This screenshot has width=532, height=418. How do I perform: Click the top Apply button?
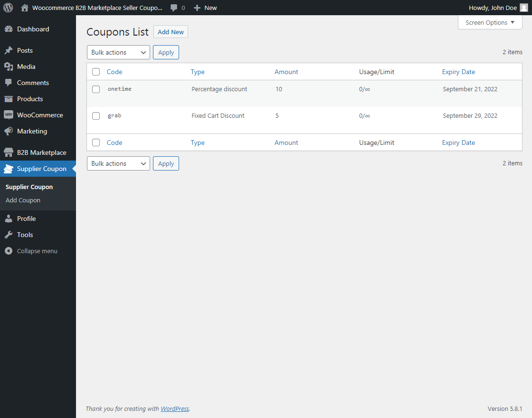166,52
